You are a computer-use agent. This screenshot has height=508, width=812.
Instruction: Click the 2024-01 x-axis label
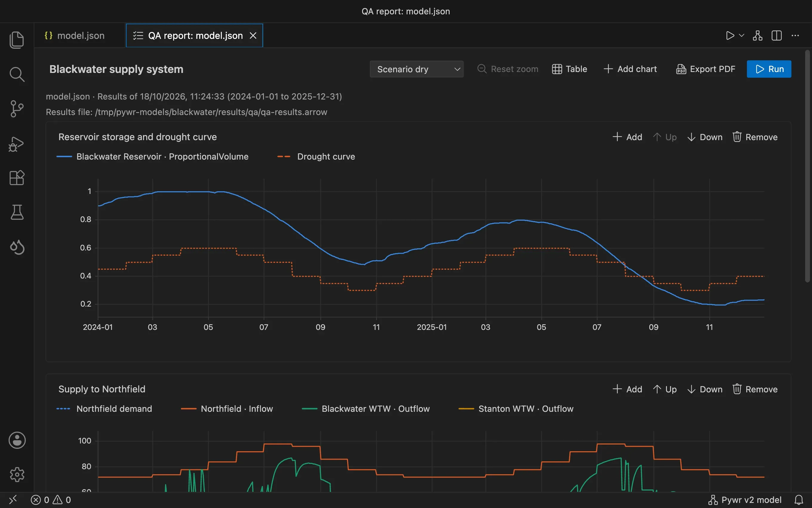98,327
